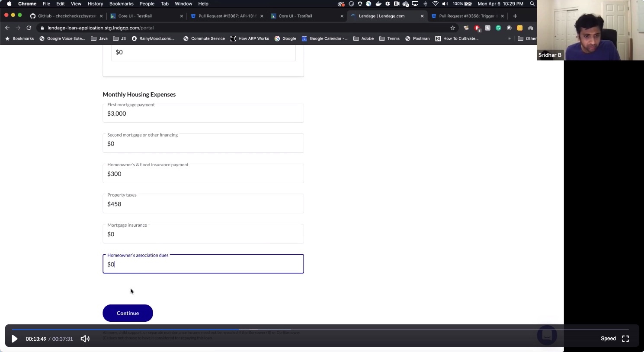Show hidden bookmarks via chevron
The image size is (644, 352).
coord(509,38)
